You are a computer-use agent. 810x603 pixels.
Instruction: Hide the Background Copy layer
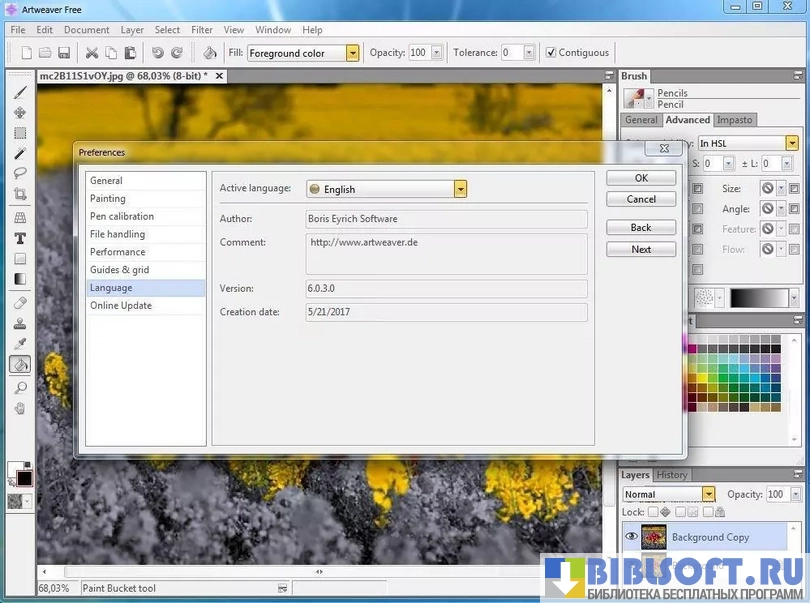631,537
